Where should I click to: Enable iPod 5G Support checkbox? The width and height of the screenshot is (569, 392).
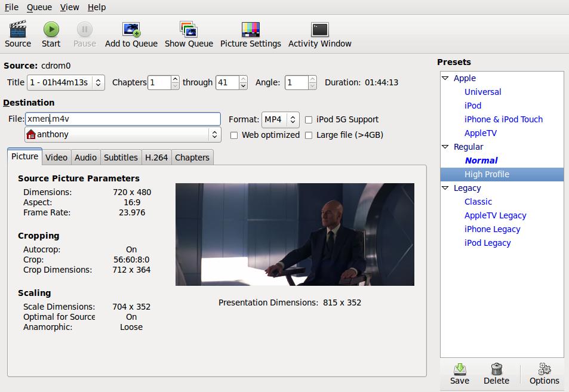[309, 119]
